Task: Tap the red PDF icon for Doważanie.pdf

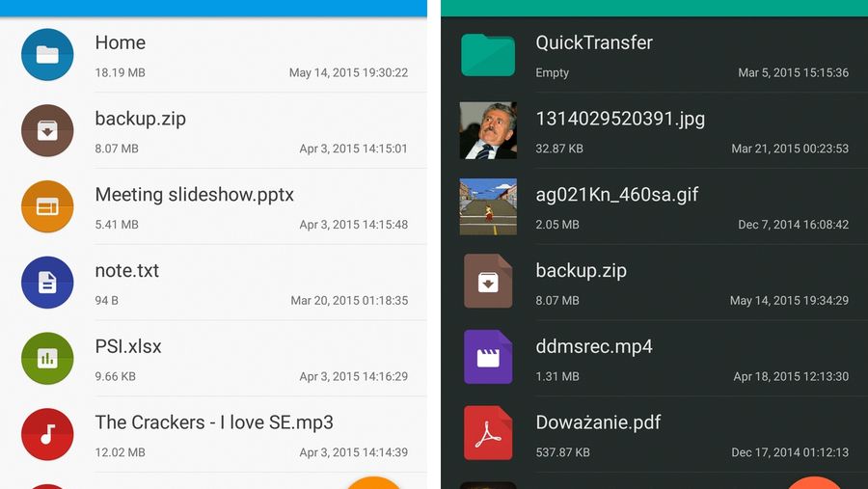Action: 488,432
